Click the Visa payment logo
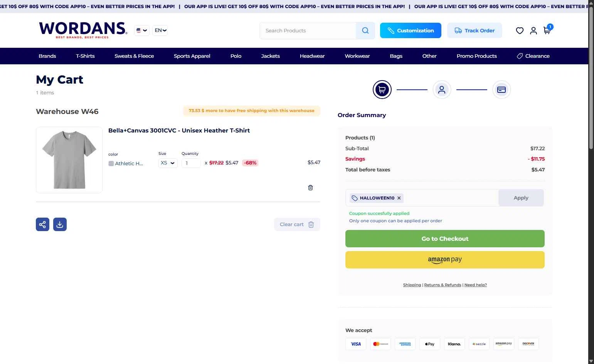Image resolution: width=594 pixels, height=364 pixels. point(356,344)
